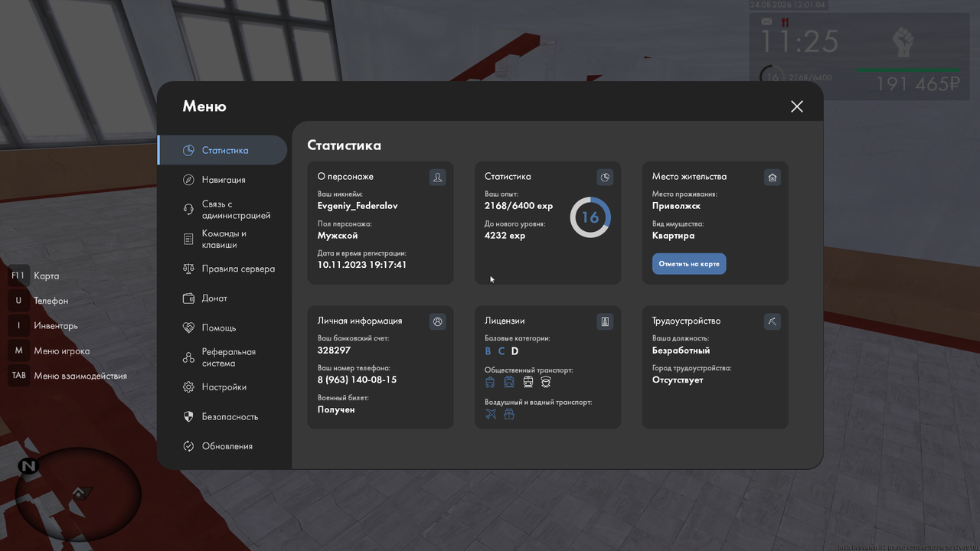Viewport: 980px width, 551px height.
Task: Click the white train license icon
Action: coord(528,382)
